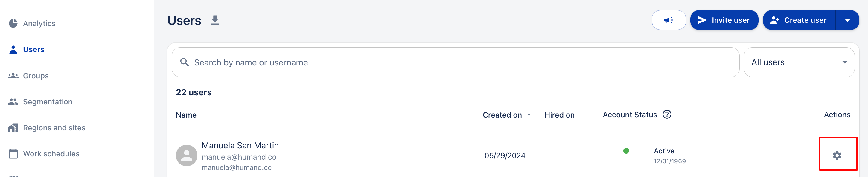The image size is (868, 177).
Task: Click Manuela San Martin's avatar thumbnail
Action: (186, 155)
